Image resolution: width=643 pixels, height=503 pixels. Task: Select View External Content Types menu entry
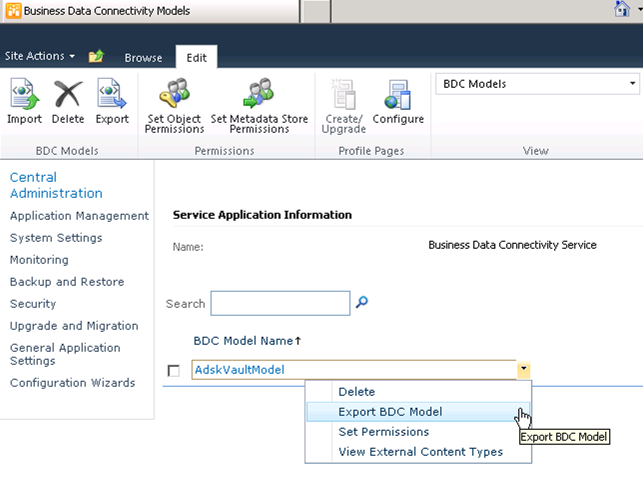click(x=420, y=452)
